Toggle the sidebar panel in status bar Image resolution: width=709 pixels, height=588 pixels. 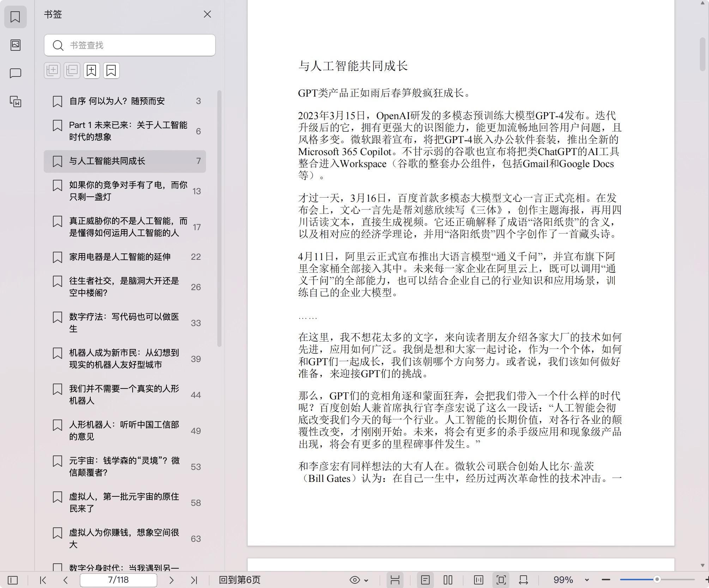(x=13, y=580)
